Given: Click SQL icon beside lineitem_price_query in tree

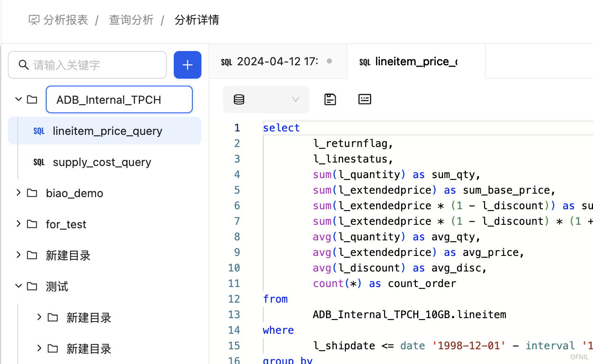Looking at the screenshot, I should (39, 131).
